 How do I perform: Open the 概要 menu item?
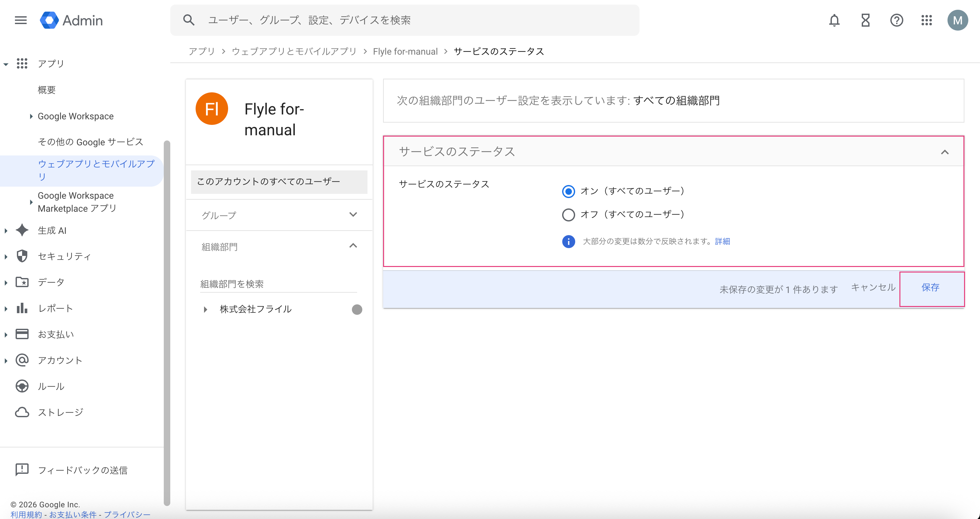[47, 90]
